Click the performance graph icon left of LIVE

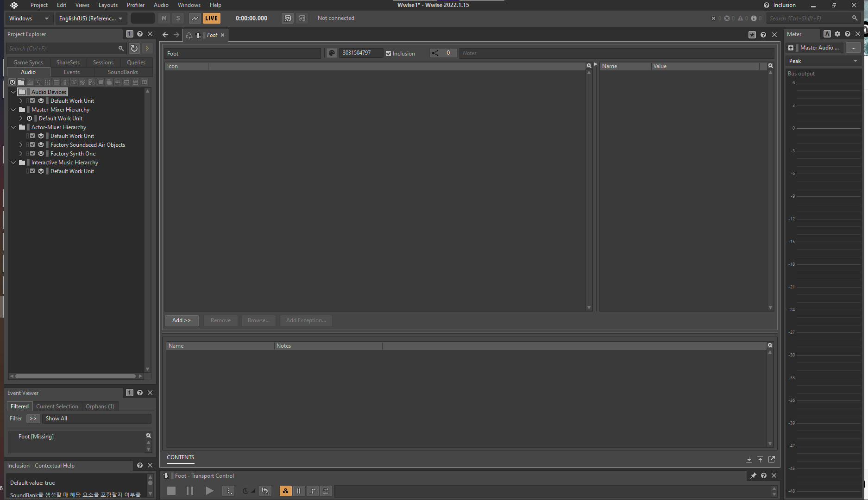195,18
